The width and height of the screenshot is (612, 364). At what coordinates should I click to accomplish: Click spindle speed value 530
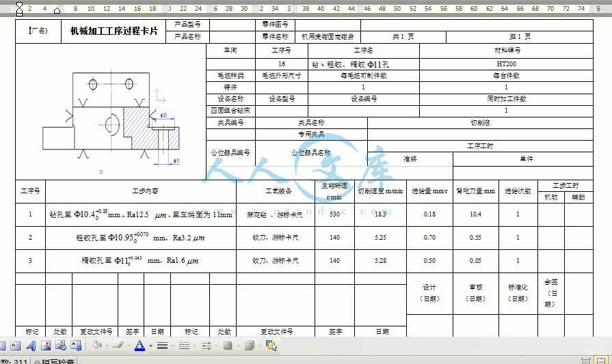334,214
